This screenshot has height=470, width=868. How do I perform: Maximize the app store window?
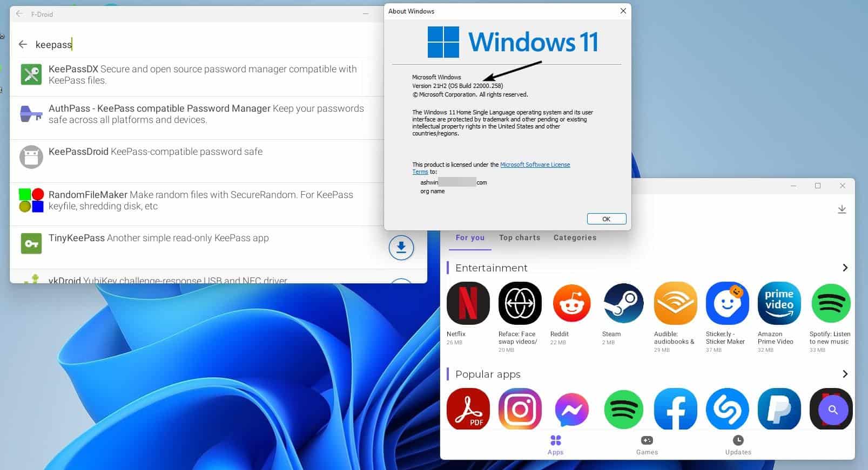pos(818,186)
